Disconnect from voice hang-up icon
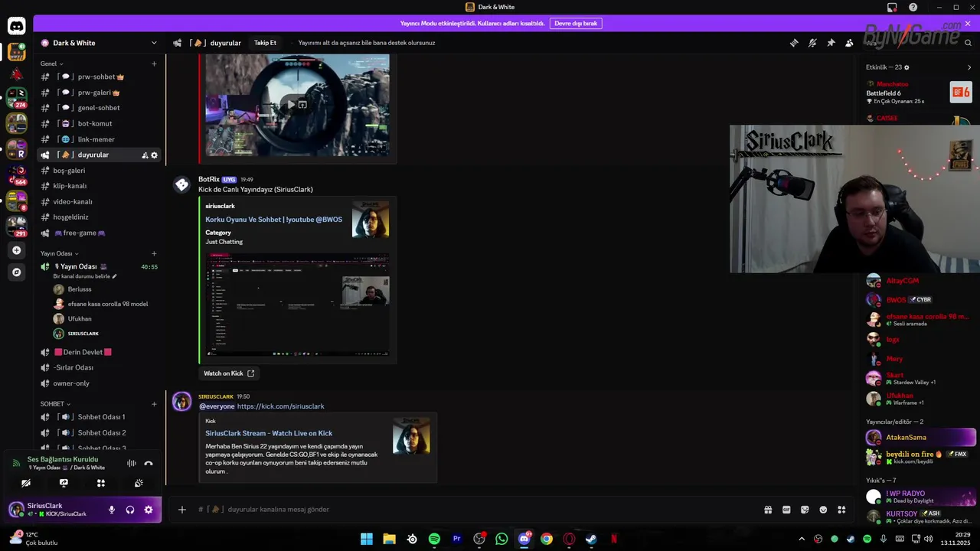The width and height of the screenshot is (980, 551). click(149, 463)
